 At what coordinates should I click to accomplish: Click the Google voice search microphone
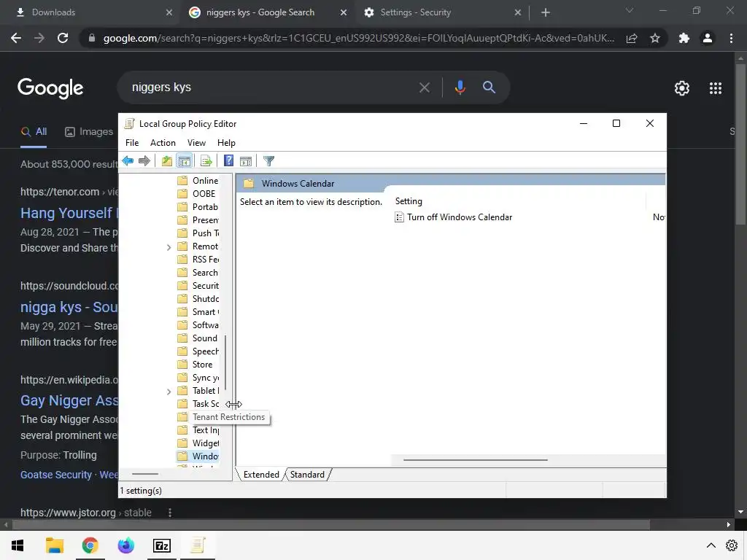[460, 87]
